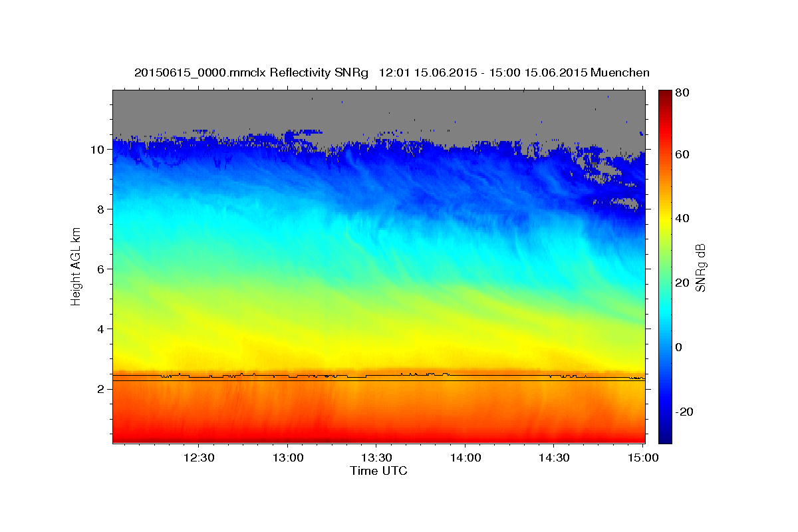Click the 14:30 time tick label
Viewport: 798px width, 532px height.
coord(554,458)
